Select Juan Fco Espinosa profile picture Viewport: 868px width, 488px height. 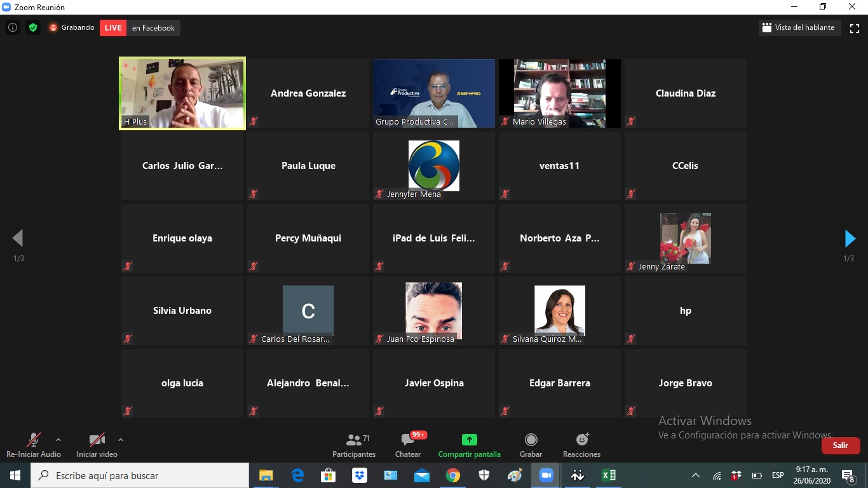click(x=434, y=311)
